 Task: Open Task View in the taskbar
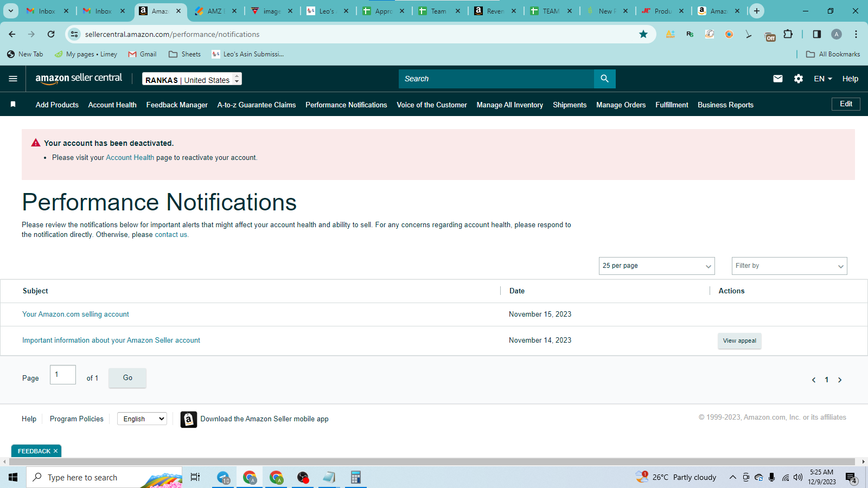click(195, 477)
